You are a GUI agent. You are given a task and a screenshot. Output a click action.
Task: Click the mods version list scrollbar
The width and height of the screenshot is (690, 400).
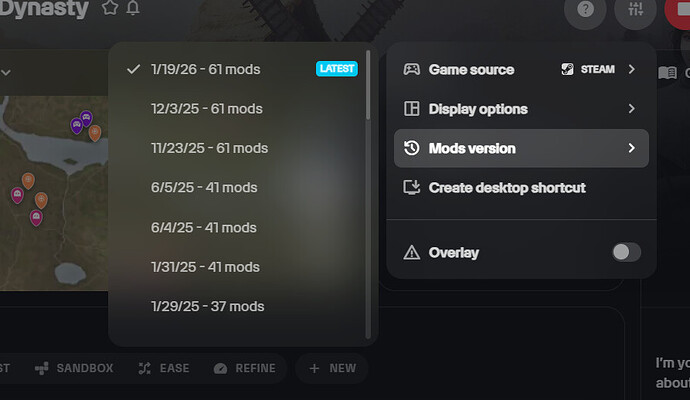click(368, 84)
